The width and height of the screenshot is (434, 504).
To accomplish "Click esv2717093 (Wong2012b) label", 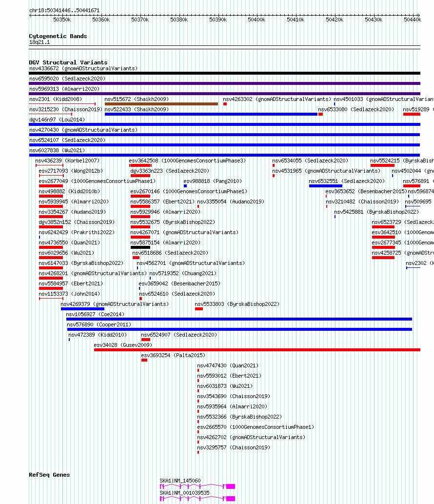I will 71,171.
